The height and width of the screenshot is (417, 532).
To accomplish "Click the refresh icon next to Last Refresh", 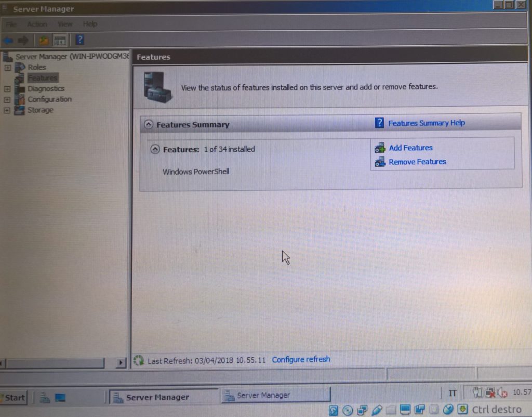I will [139, 359].
